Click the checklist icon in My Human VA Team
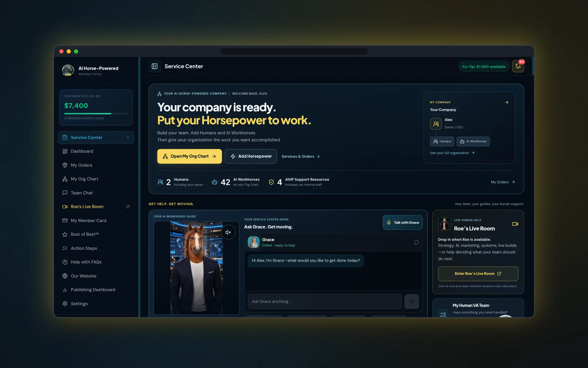The image size is (588, 368). [x=443, y=315]
